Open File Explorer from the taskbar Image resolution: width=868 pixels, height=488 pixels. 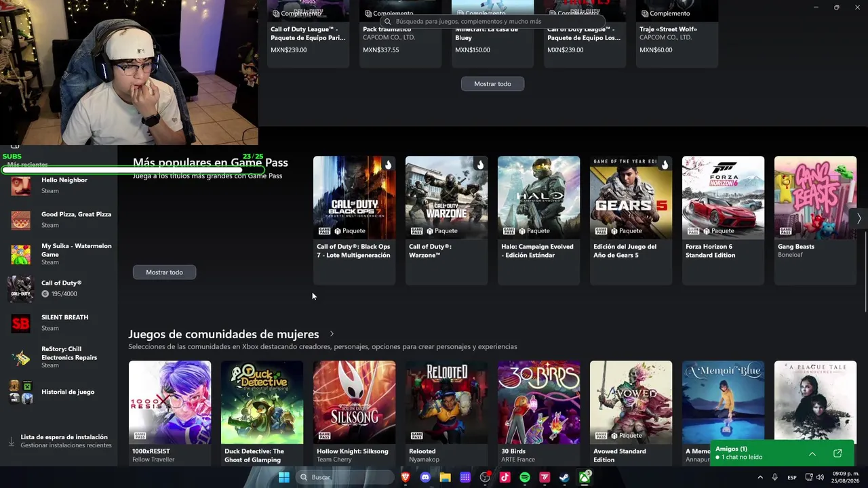coord(445,477)
